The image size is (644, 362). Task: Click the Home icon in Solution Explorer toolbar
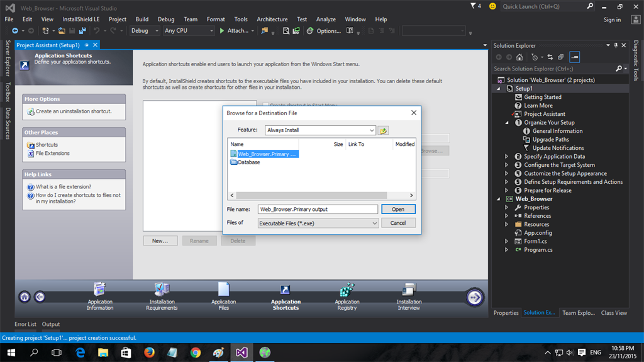pyautogui.click(x=519, y=57)
